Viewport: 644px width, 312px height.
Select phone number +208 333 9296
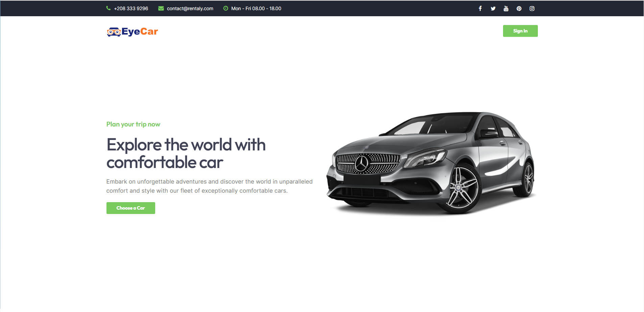tap(131, 8)
